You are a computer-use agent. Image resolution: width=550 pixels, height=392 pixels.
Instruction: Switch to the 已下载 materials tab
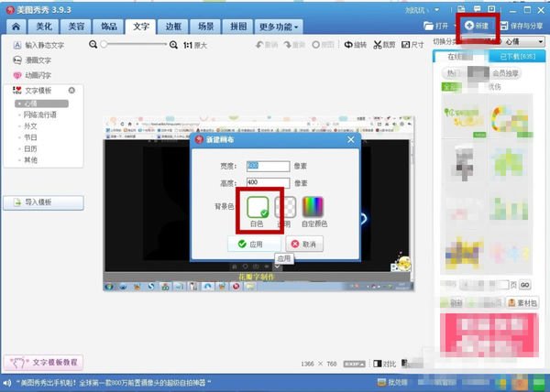click(517, 57)
